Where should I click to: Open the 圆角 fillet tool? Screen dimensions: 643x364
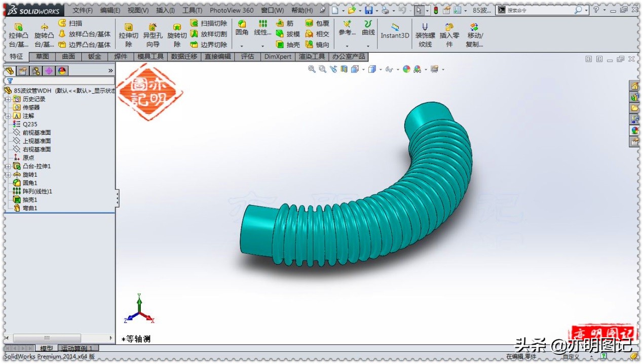tap(242, 28)
